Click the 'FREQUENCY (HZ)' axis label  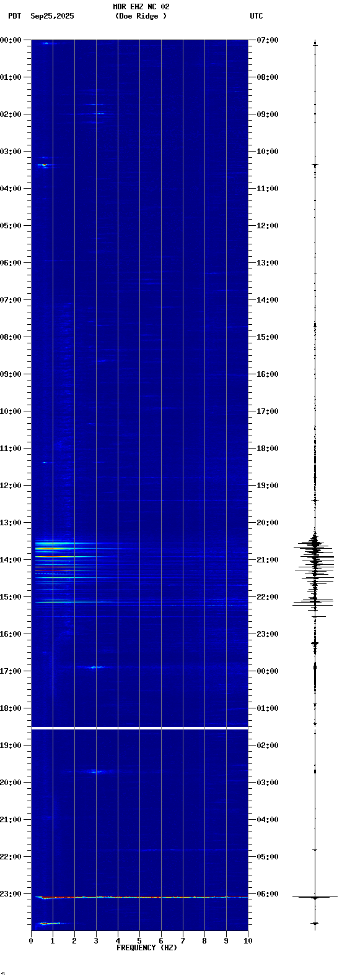147,948
